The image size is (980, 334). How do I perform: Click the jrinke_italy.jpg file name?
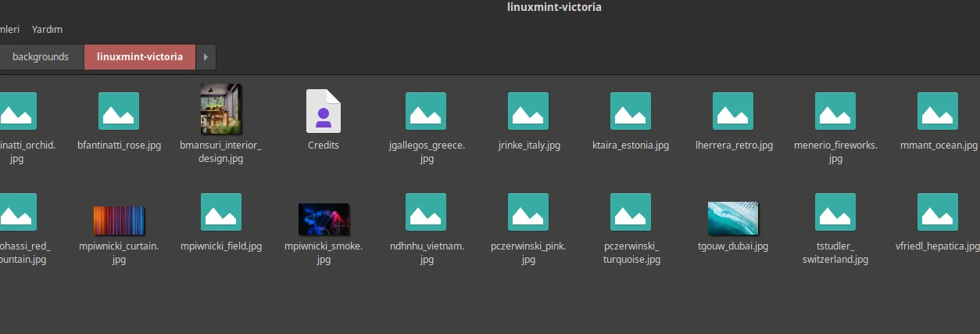pos(529,145)
